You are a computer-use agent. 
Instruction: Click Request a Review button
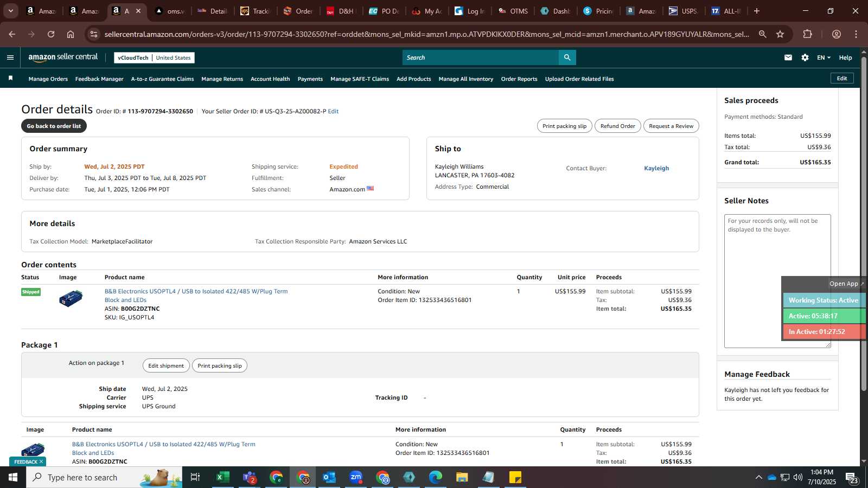tap(671, 126)
